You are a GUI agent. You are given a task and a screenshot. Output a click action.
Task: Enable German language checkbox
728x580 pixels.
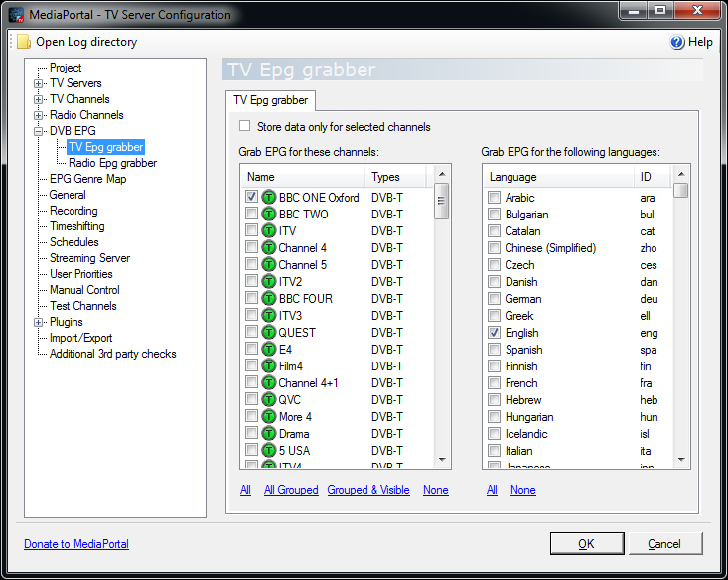point(494,299)
